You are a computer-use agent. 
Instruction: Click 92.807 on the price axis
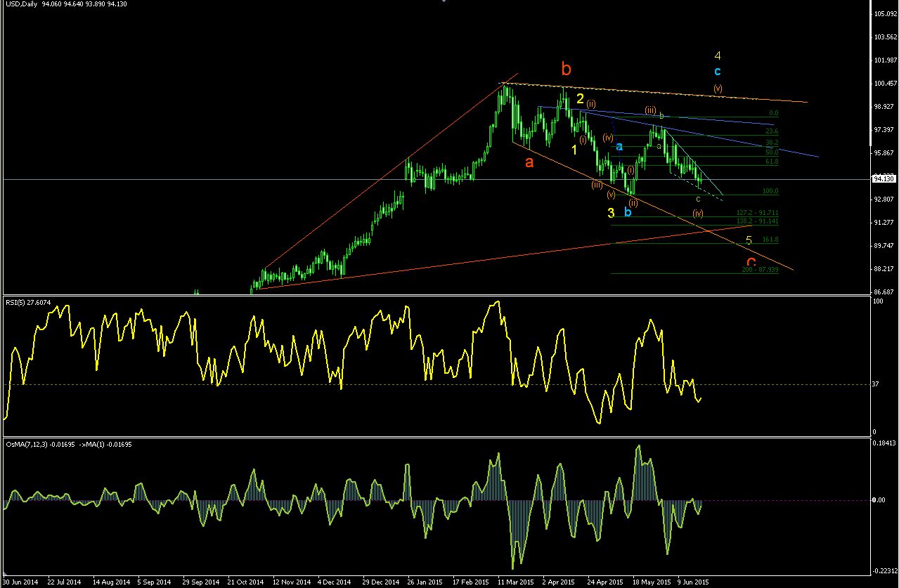click(883, 200)
